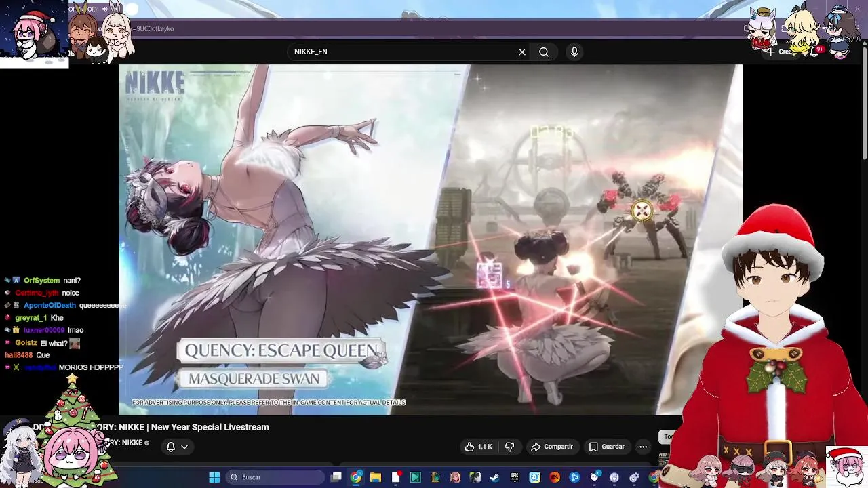Open the blue star app right of EA
The height and width of the screenshot is (488, 868).
tap(574, 477)
